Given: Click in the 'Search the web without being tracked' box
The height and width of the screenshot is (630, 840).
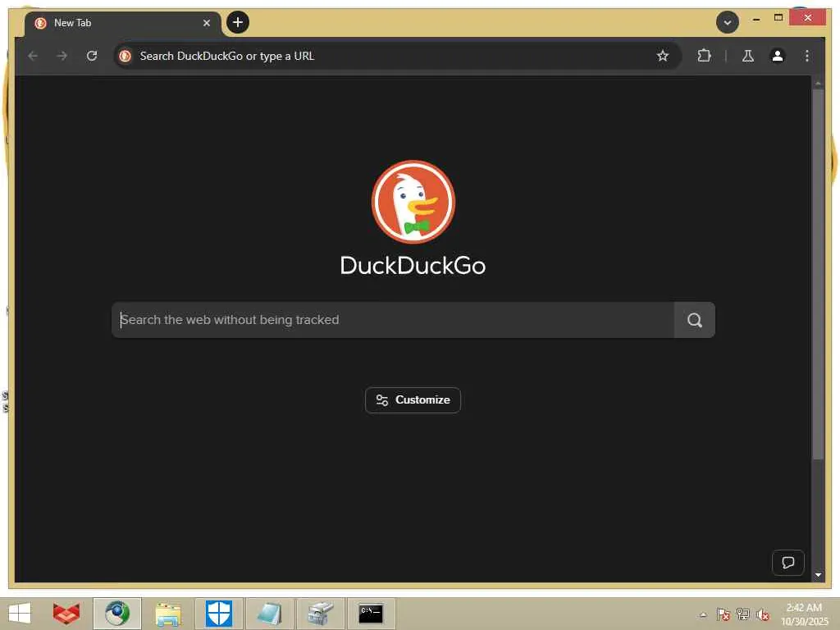Looking at the screenshot, I should [393, 320].
